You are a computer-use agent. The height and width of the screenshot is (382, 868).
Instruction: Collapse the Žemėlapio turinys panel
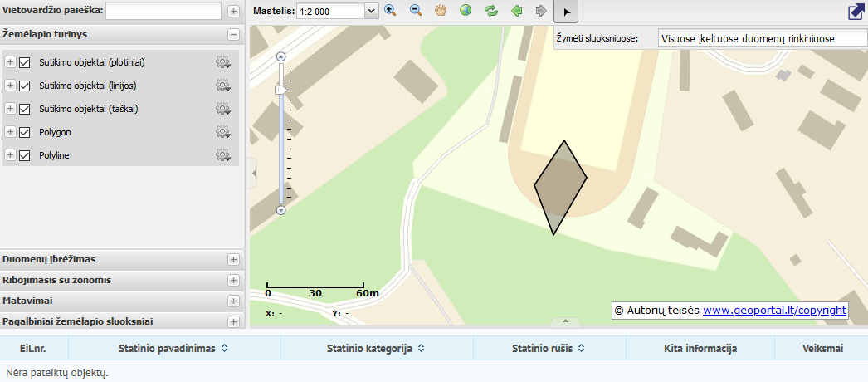click(233, 35)
